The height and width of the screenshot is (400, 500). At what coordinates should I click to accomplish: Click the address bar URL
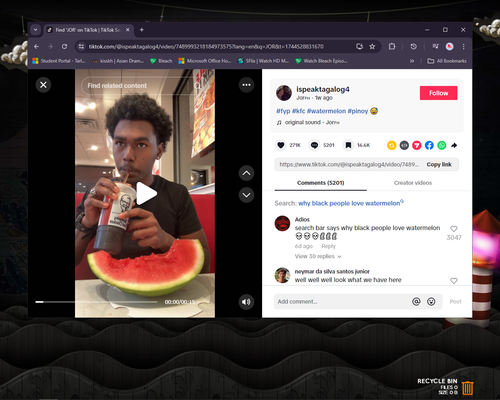(206, 47)
